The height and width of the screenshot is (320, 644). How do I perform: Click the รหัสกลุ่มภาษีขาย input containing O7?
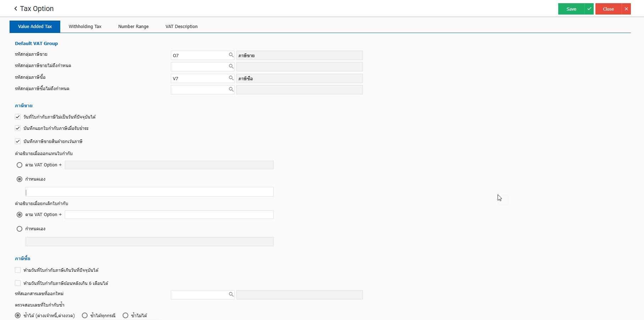tap(199, 55)
